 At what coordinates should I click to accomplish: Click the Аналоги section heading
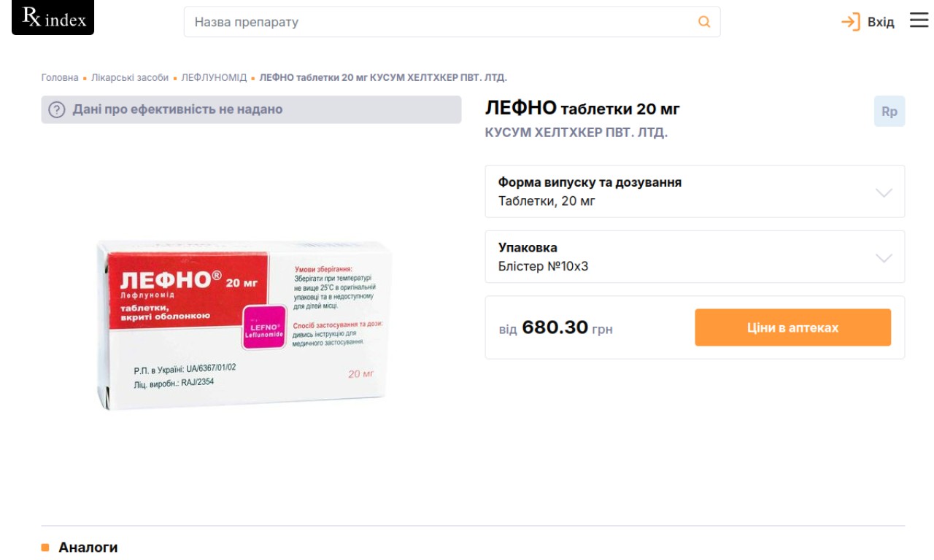pyautogui.click(x=88, y=548)
